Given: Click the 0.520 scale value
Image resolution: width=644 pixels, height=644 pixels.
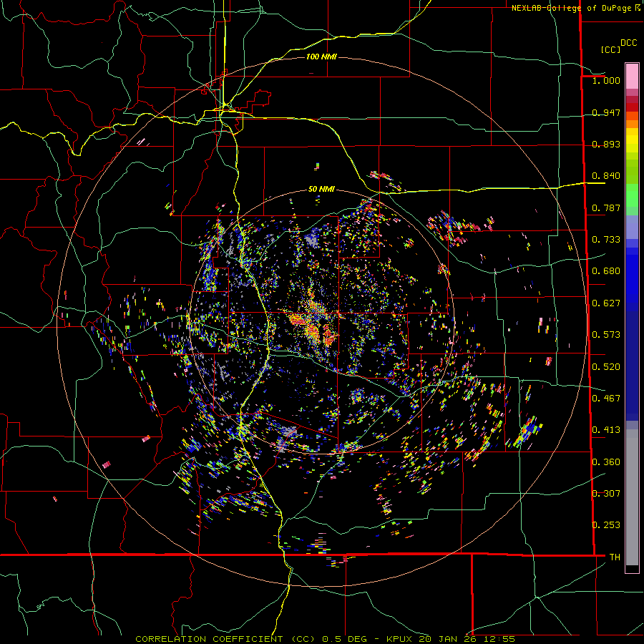Looking at the screenshot, I should point(606,367).
